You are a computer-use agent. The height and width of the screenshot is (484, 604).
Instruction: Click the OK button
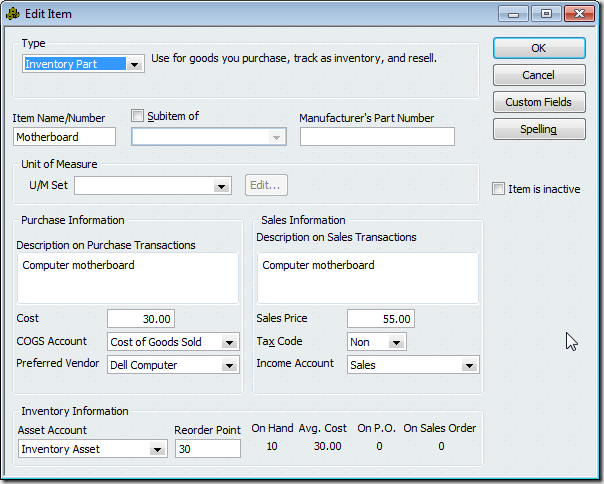539,48
